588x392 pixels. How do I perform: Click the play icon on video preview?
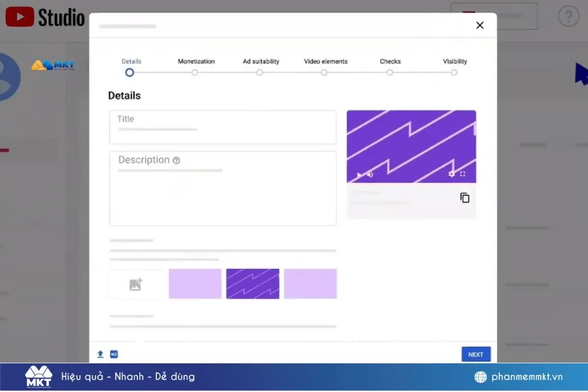pos(359,174)
